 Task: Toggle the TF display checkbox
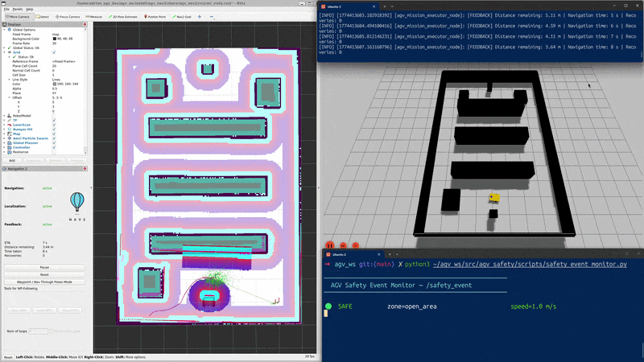coord(54,120)
